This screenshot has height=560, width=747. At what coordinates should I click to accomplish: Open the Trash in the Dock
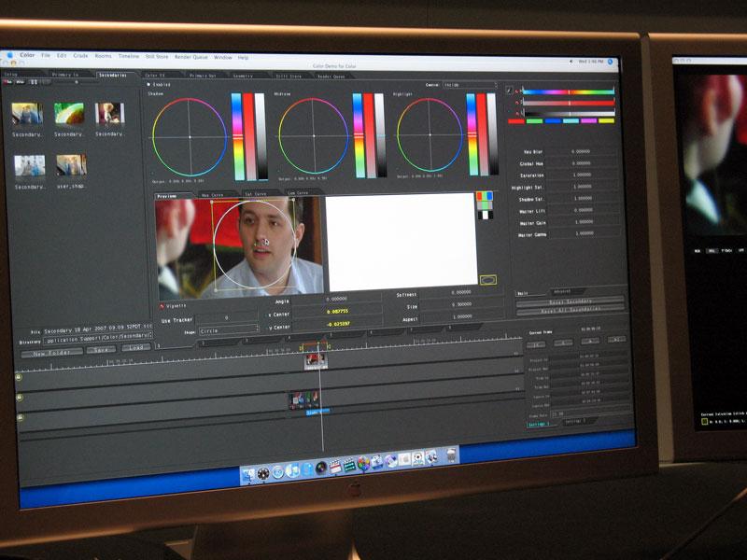pos(452,455)
